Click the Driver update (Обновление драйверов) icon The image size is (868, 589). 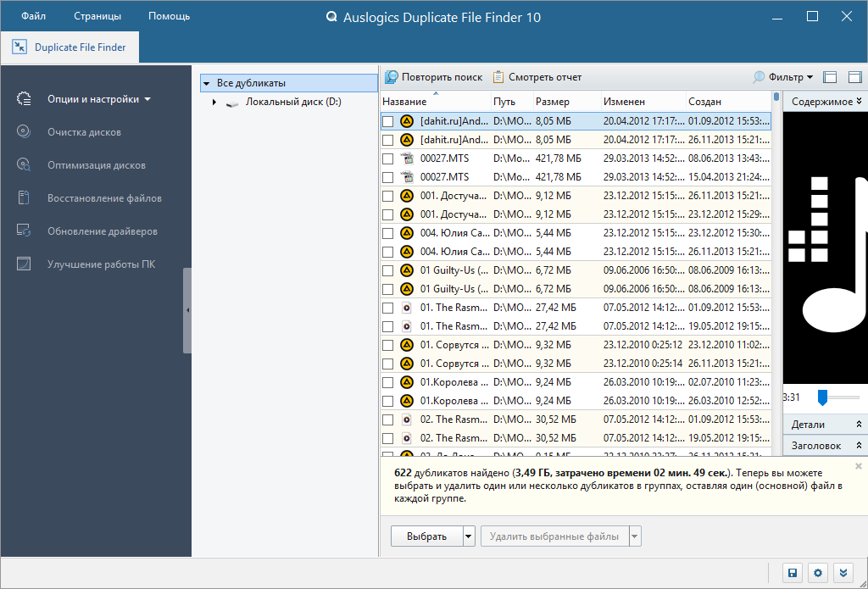[x=24, y=231]
